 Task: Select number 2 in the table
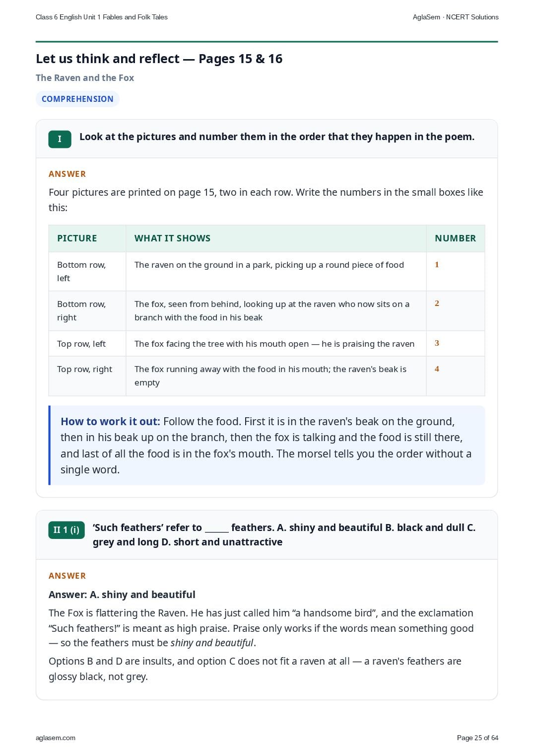(437, 303)
